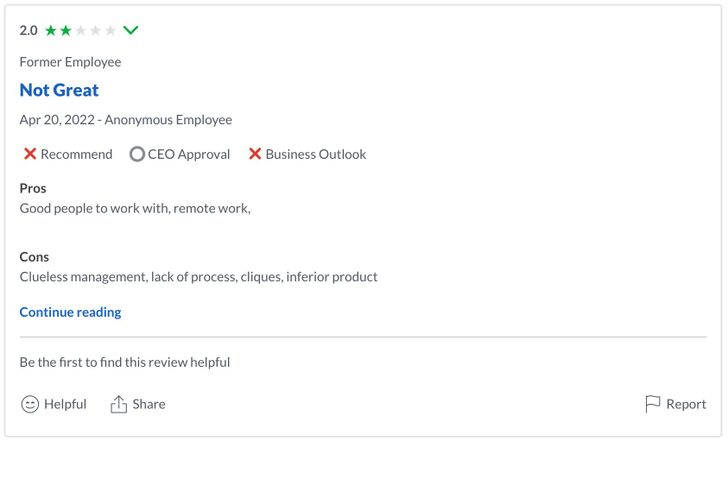Open the Not Great review title

(59, 90)
